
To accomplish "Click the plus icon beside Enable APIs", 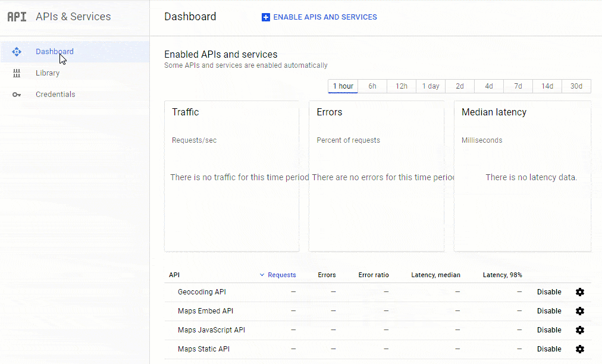I will 266,17.
